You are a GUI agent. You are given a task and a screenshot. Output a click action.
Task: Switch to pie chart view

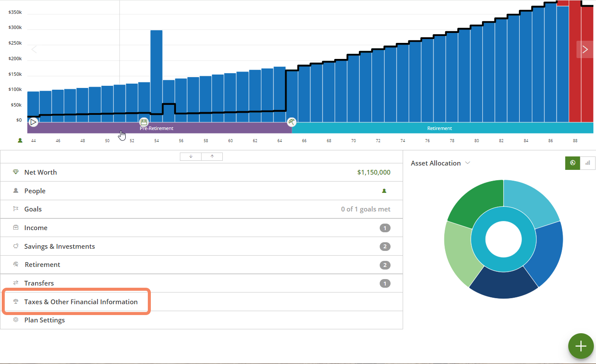pyautogui.click(x=573, y=163)
